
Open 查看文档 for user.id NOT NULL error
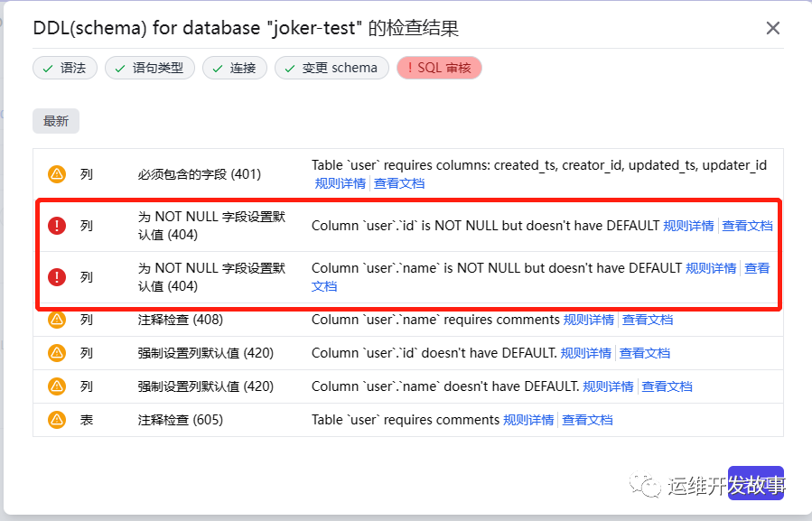(x=747, y=226)
